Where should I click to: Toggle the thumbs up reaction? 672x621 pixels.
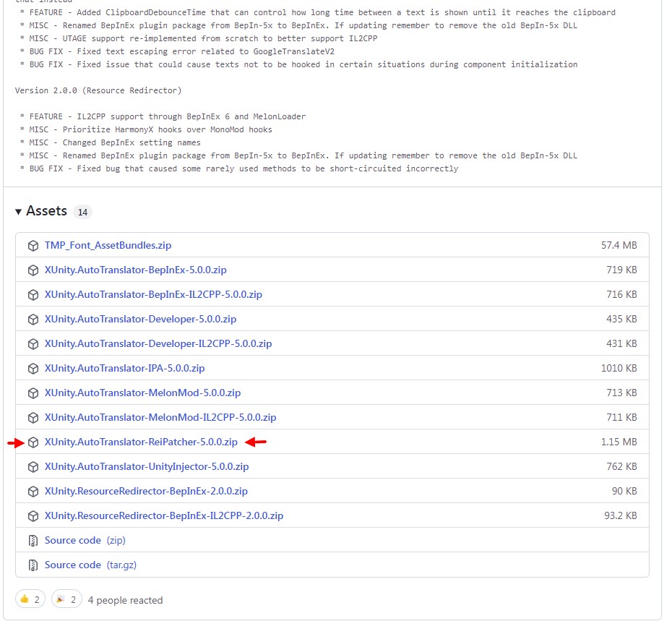[x=30, y=599]
